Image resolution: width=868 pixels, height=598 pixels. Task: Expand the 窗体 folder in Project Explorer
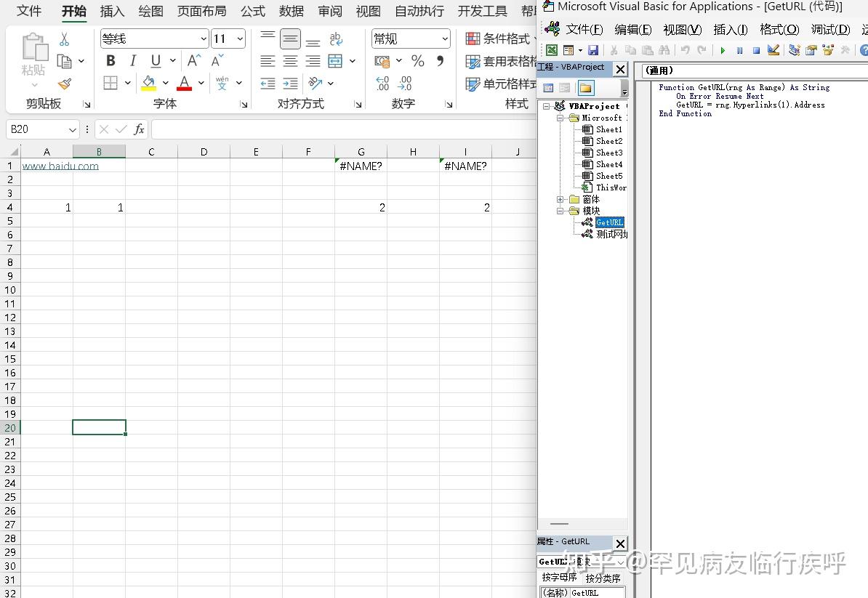(x=560, y=199)
